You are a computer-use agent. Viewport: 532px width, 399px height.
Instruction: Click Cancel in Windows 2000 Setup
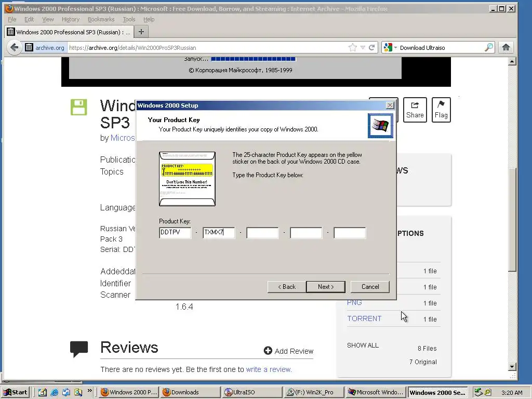(370, 287)
